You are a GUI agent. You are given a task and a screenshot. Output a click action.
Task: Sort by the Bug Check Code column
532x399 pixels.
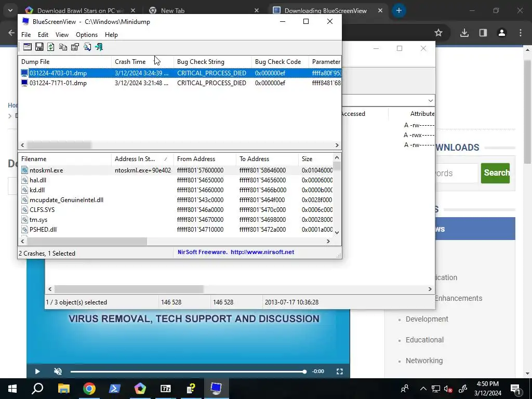pos(280,62)
